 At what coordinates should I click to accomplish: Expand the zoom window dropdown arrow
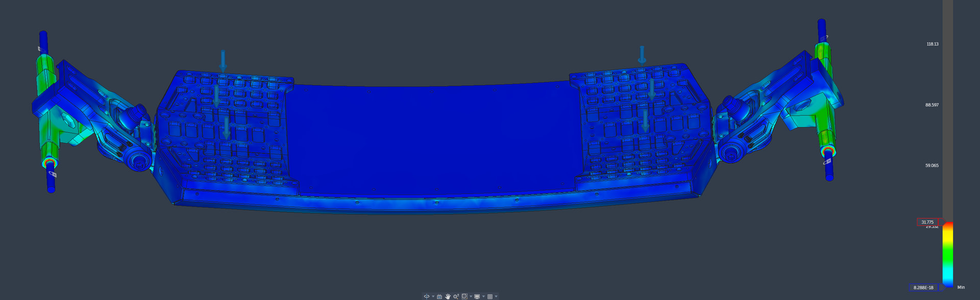471,296
